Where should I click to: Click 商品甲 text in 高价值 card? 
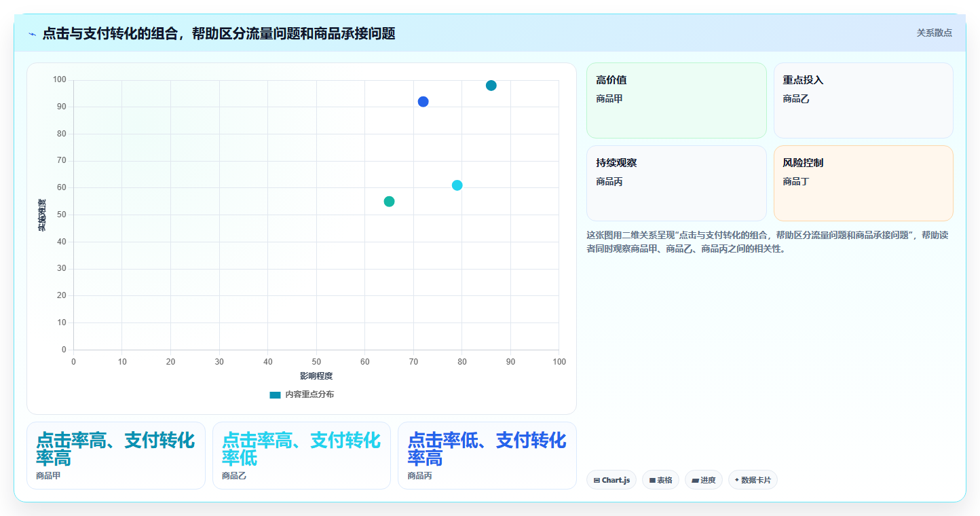pos(609,98)
